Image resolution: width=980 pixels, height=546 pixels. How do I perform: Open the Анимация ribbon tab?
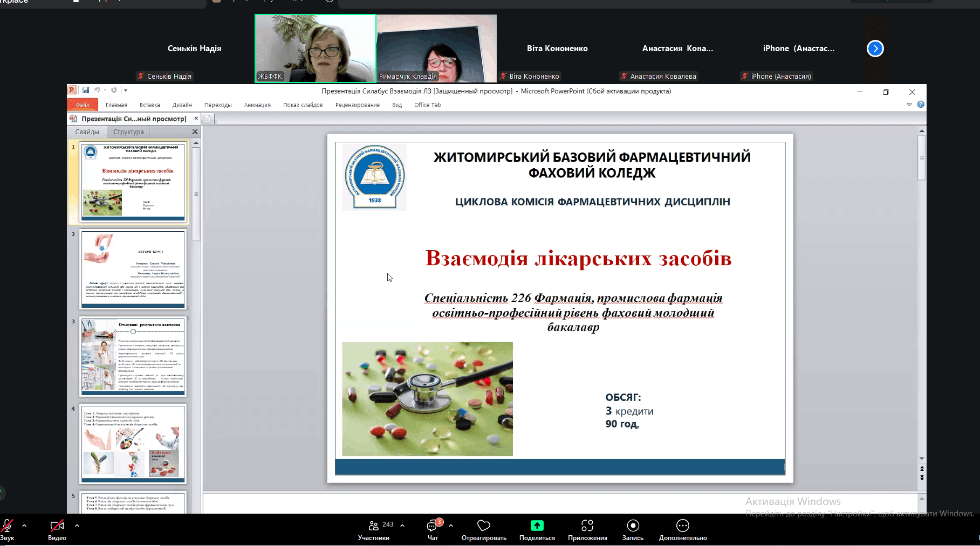257,105
